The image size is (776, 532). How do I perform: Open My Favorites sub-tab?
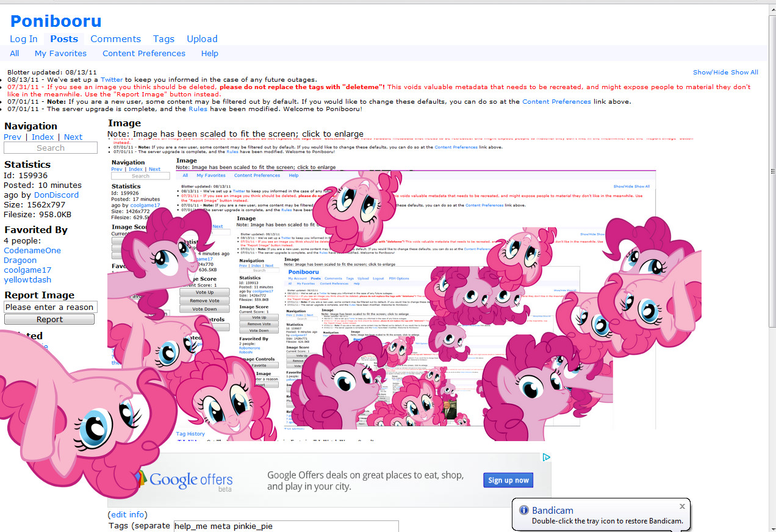click(x=60, y=53)
